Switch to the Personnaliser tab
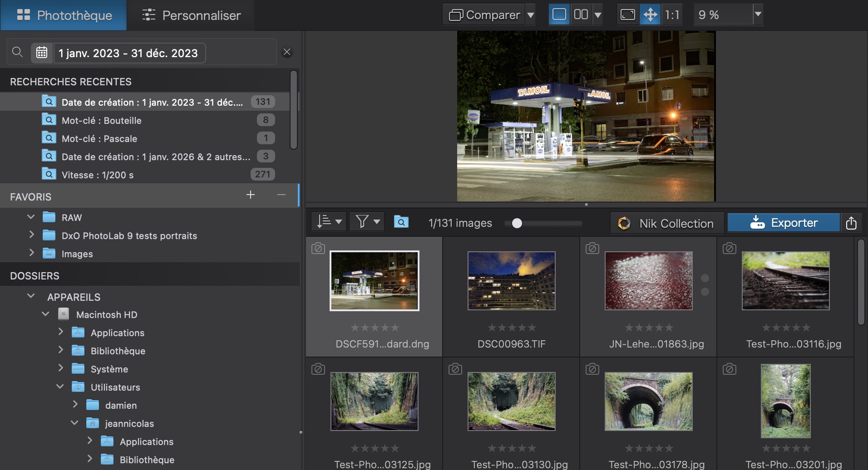868x470 pixels. pos(191,15)
